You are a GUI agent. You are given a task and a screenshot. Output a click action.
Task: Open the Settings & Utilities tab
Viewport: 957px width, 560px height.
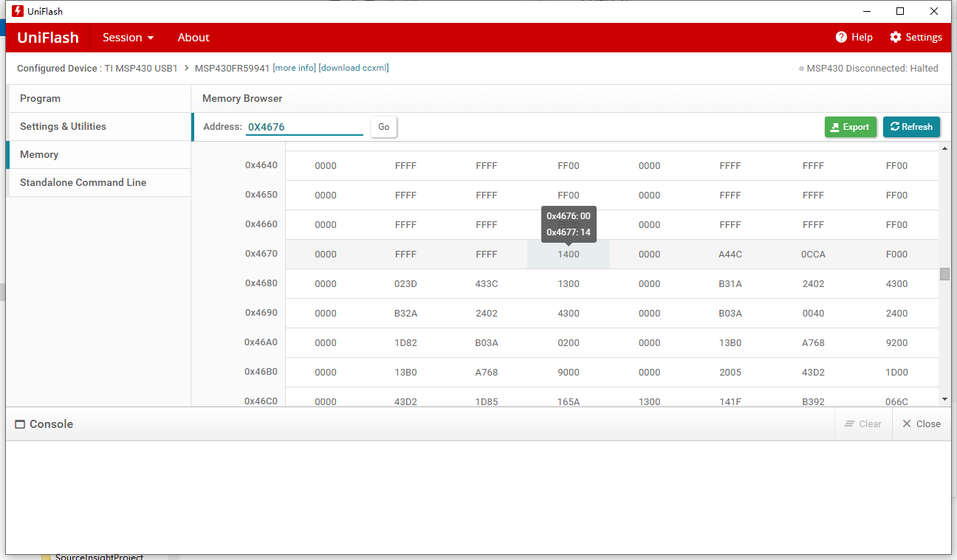point(98,127)
